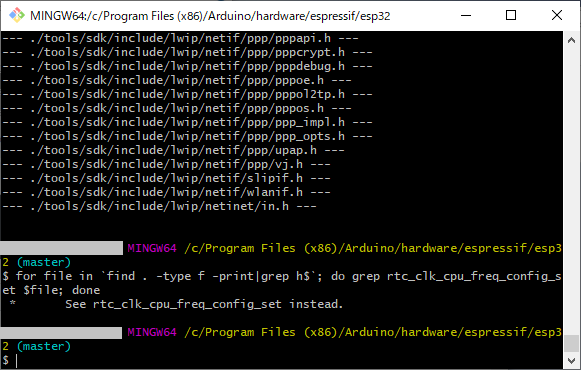
Task: Click the line ending with pppapi.h
Action: pos(180,38)
